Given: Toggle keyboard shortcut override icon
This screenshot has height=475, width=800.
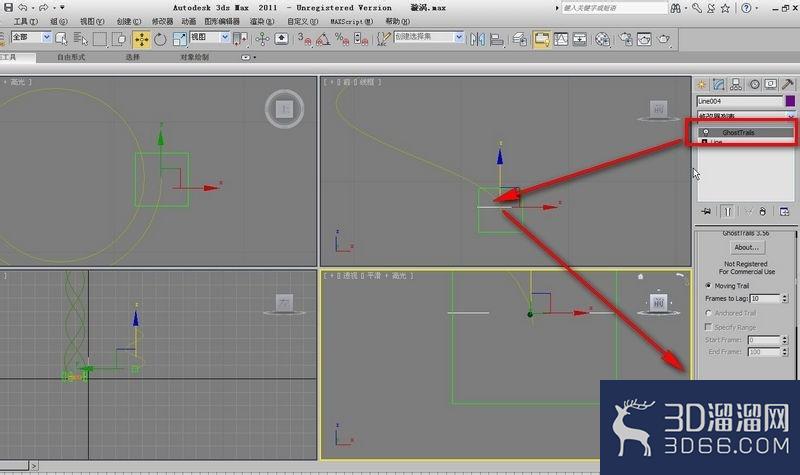Looking at the screenshot, I should (x=282, y=39).
